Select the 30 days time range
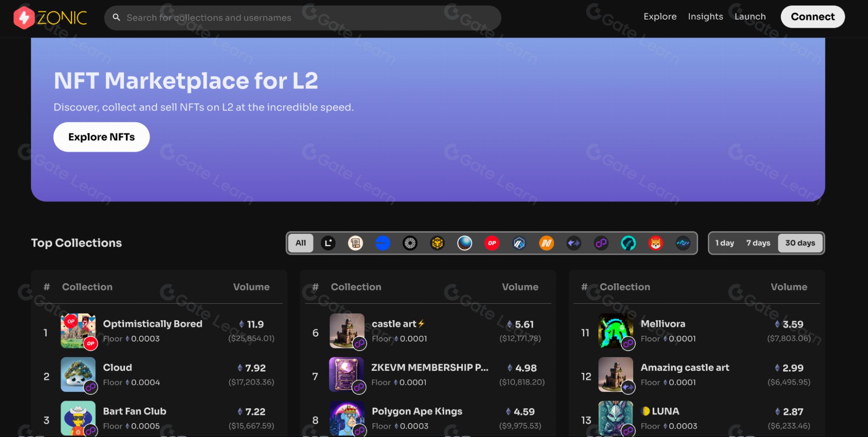Image resolution: width=868 pixels, height=437 pixels. pyautogui.click(x=800, y=243)
